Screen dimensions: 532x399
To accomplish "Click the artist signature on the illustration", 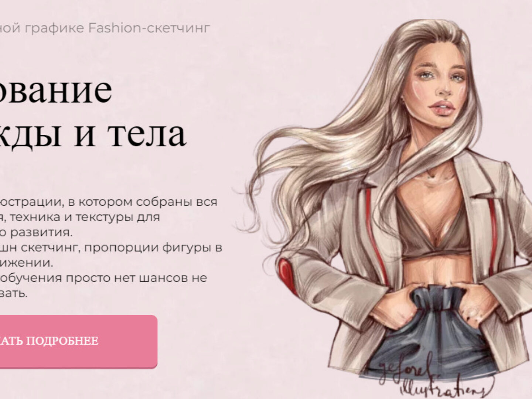I will tap(429, 379).
